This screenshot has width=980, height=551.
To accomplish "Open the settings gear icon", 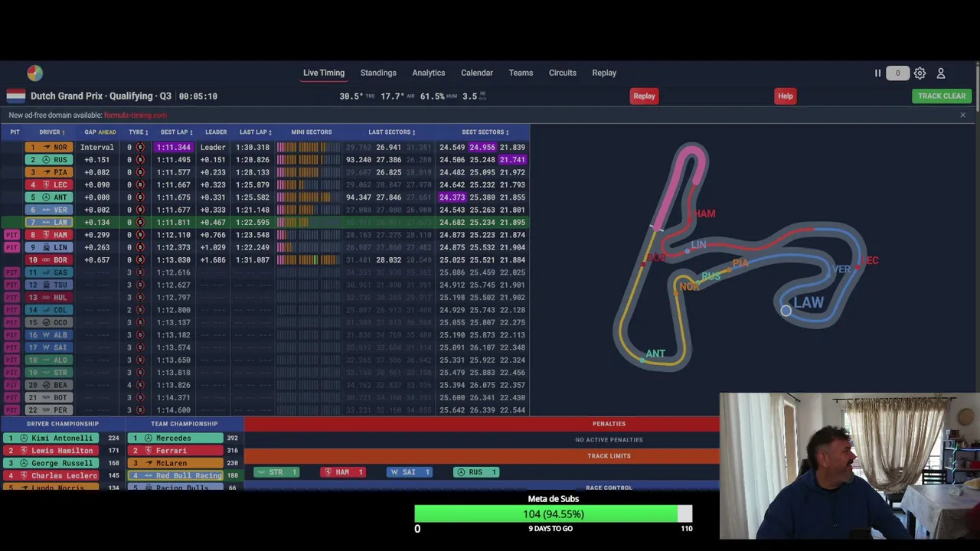I will pyautogui.click(x=920, y=73).
